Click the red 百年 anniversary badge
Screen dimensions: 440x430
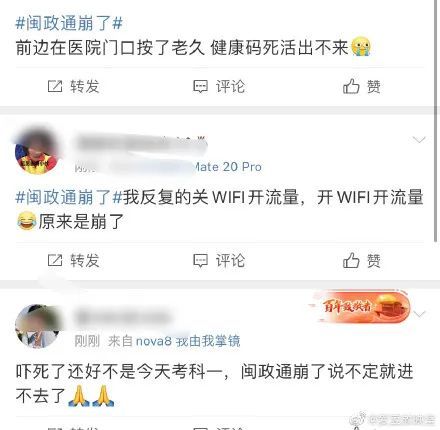point(361,307)
